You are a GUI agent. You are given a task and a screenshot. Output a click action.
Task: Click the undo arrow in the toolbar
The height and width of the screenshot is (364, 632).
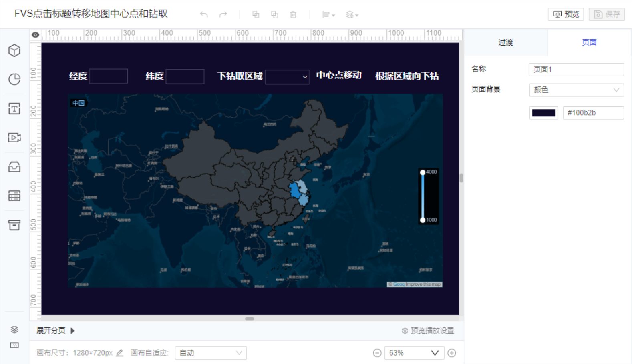click(x=204, y=14)
